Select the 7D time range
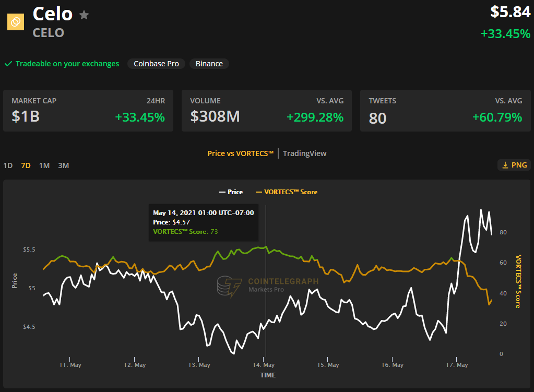The height and width of the screenshot is (392, 534). pos(26,165)
